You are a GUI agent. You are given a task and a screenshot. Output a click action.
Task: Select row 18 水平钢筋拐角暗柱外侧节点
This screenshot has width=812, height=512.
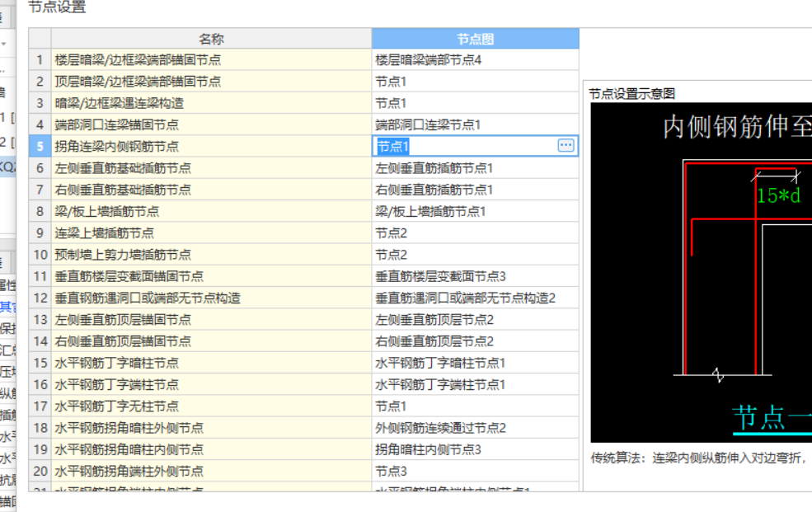pos(211,428)
